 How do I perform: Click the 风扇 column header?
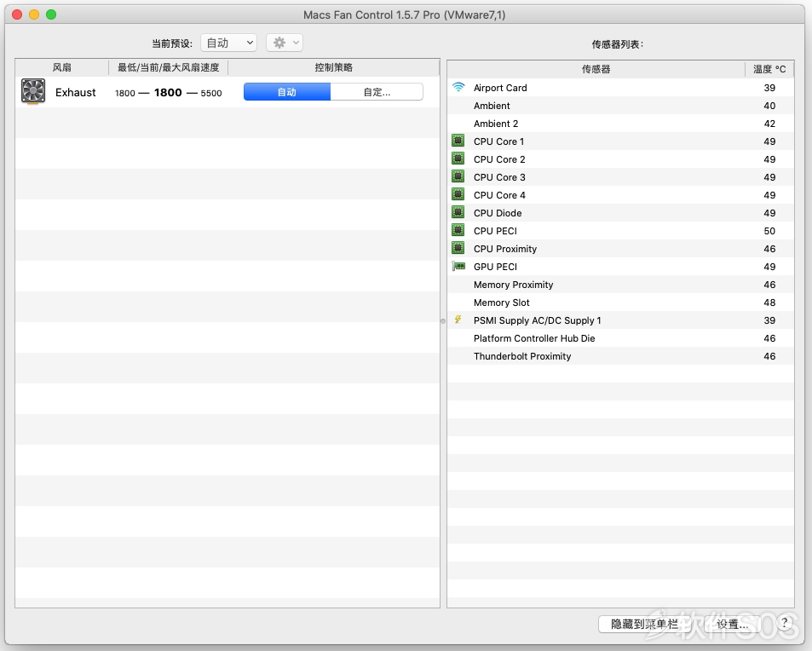[x=62, y=68]
